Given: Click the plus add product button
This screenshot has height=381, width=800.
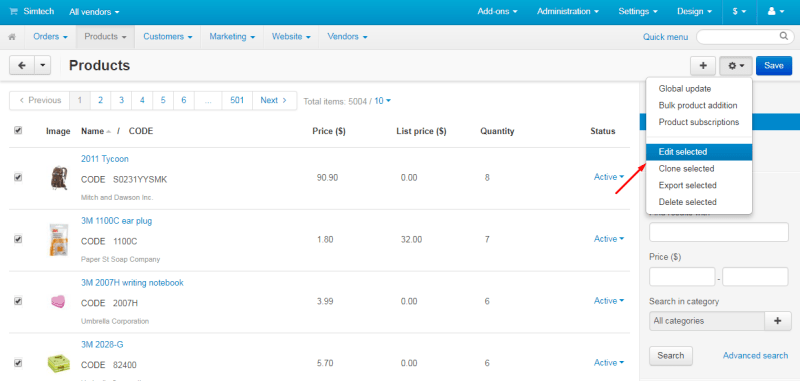Looking at the screenshot, I should coord(703,65).
